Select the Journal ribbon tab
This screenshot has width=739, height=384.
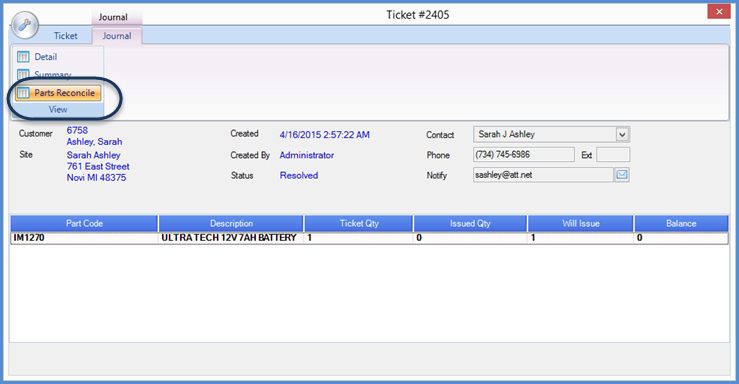(117, 36)
